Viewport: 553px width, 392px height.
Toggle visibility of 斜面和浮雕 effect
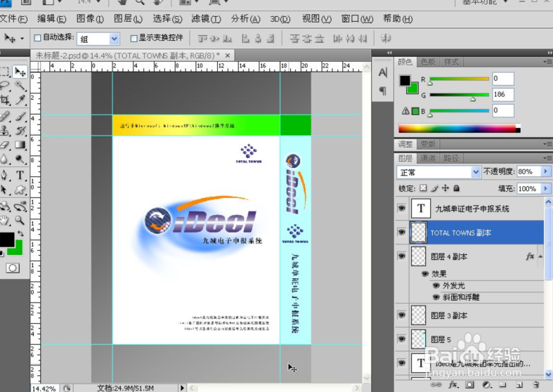(436, 298)
